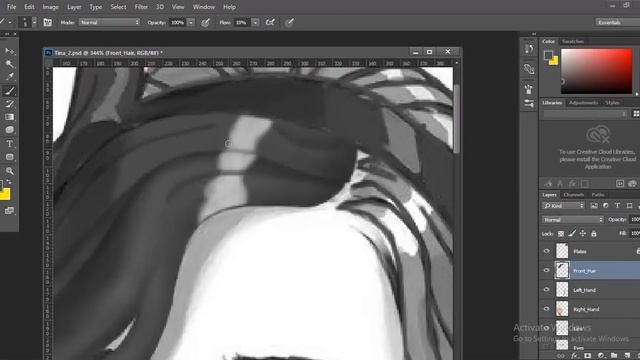The width and height of the screenshot is (640, 360).
Task: Lock all padlock icon
Action: point(594,233)
